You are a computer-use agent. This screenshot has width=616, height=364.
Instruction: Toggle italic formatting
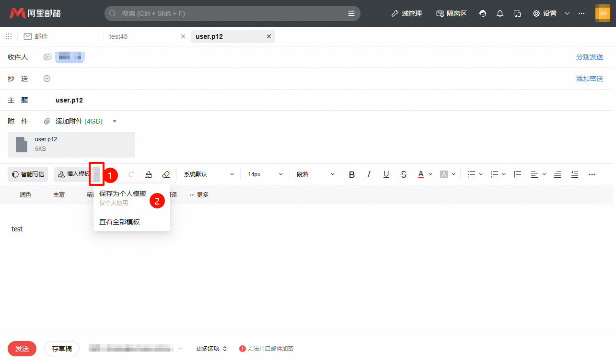369,174
